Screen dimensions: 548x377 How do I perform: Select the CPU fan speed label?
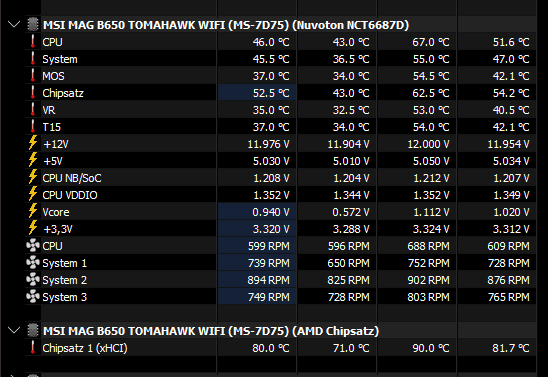tap(52, 246)
